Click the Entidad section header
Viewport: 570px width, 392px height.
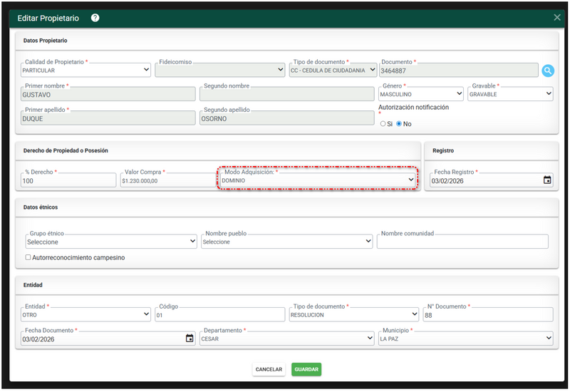tap(33, 284)
